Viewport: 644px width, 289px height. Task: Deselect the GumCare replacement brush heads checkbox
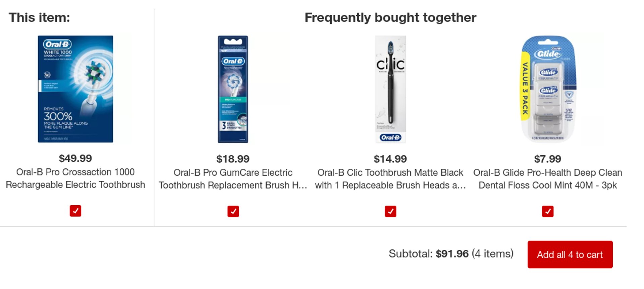pos(233,212)
